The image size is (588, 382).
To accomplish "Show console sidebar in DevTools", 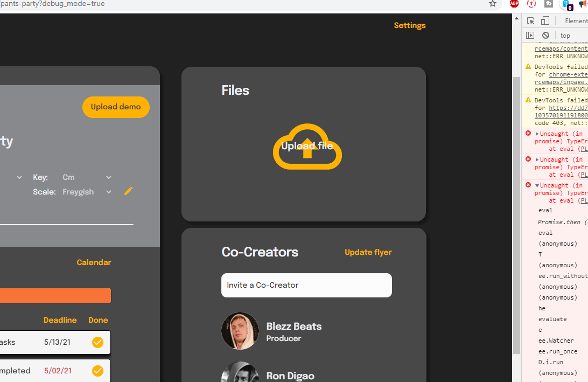I will 530,35.
